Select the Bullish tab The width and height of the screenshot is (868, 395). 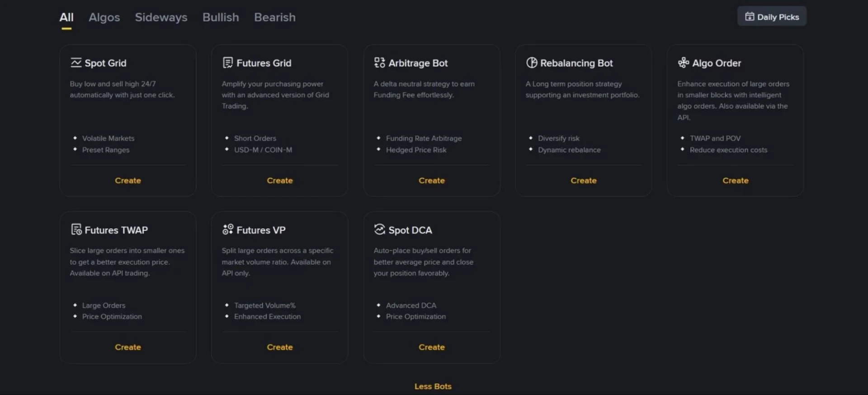221,17
